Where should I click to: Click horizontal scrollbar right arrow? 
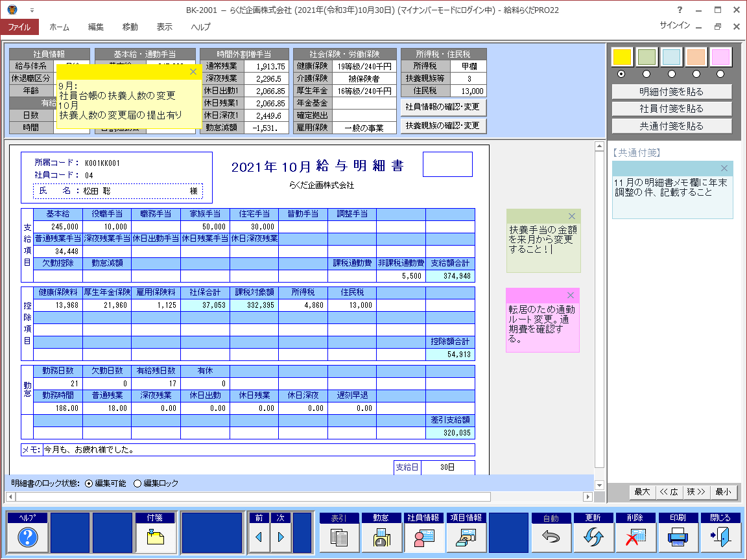[588, 496]
